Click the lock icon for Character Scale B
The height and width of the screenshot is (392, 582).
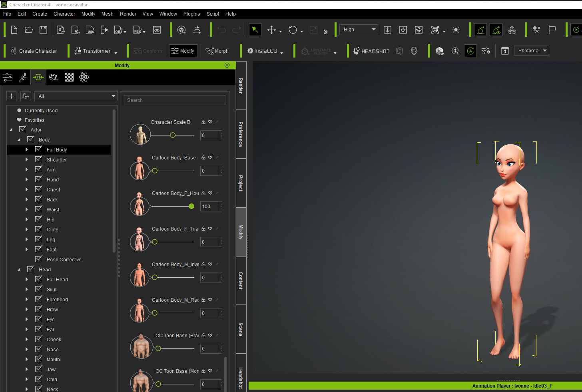pos(203,122)
